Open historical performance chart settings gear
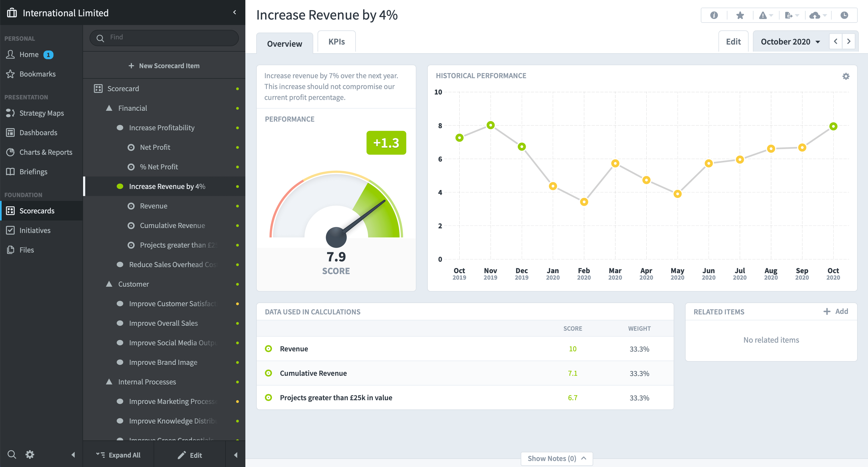This screenshot has width=868, height=467. (846, 76)
